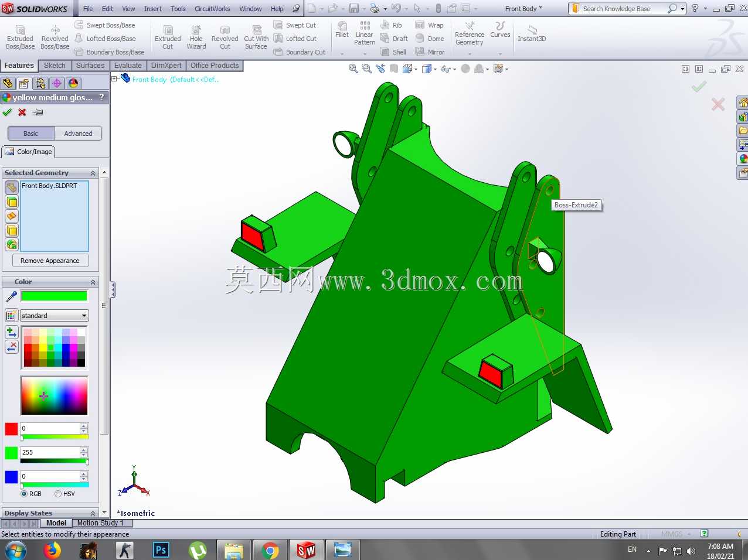Open the View menu
The height and width of the screenshot is (560, 748).
pyautogui.click(x=128, y=9)
